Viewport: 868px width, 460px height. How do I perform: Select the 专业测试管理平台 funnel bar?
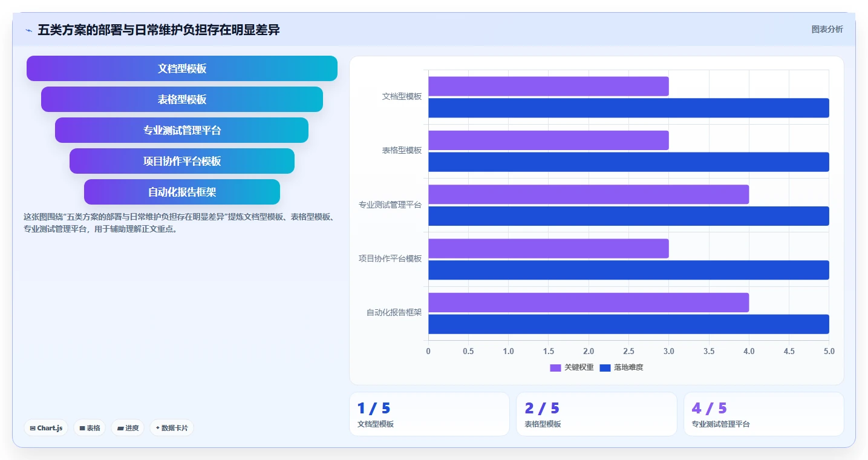point(182,130)
